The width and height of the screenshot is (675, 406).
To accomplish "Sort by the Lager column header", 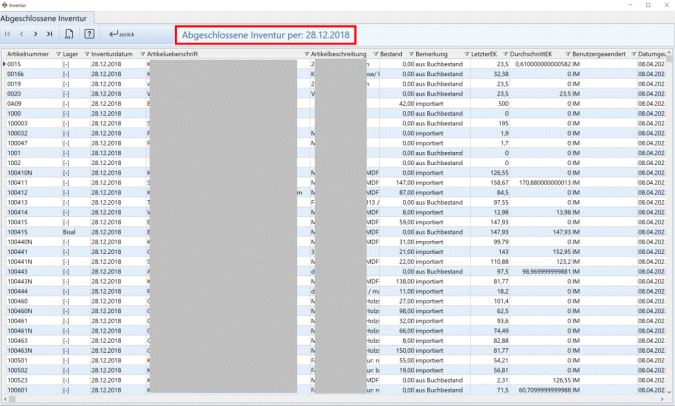I will point(70,54).
